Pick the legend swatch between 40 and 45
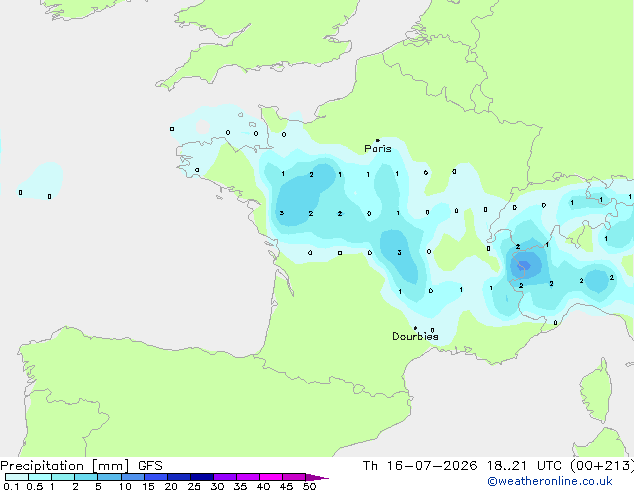634x490 pixels. 271,477
